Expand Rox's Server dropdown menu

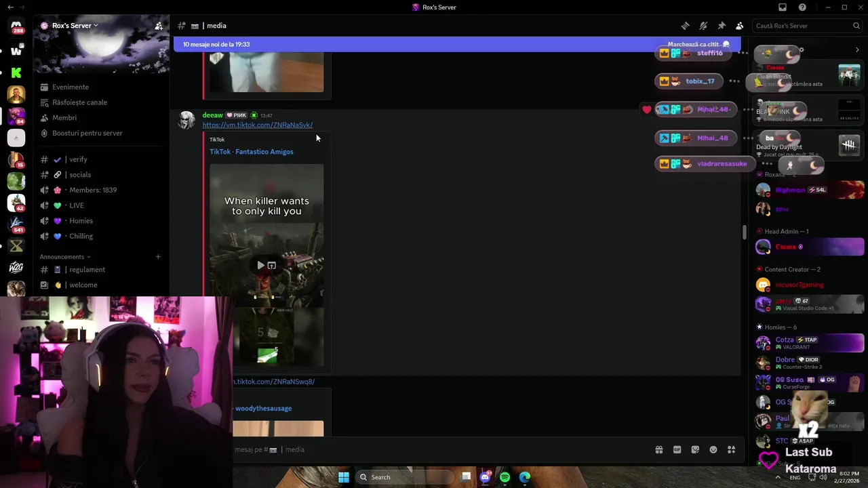[x=74, y=26]
